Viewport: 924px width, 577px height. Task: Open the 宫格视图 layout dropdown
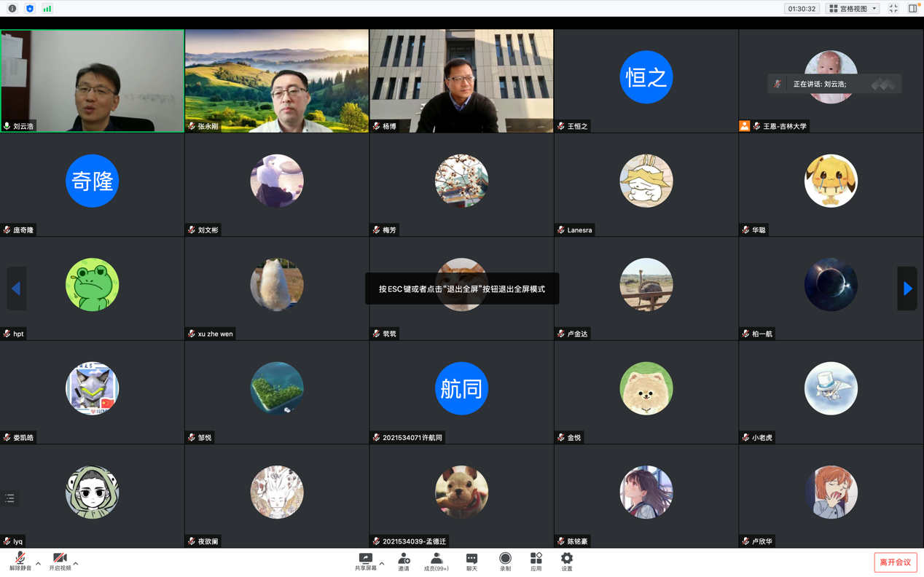point(853,9)
